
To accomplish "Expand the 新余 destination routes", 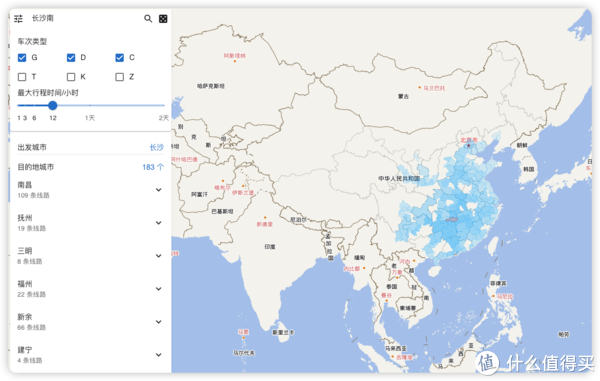I will (158, 322).
